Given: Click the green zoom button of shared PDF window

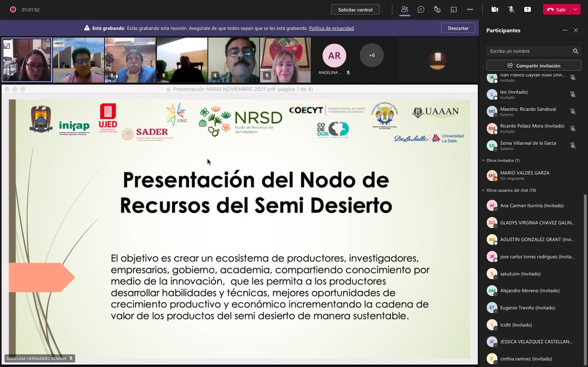Looking at the screenshot, I should (x=23, y=89).
